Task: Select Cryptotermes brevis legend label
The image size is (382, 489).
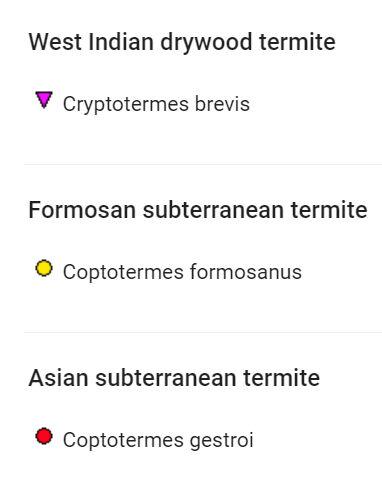Action: [156, 104]
